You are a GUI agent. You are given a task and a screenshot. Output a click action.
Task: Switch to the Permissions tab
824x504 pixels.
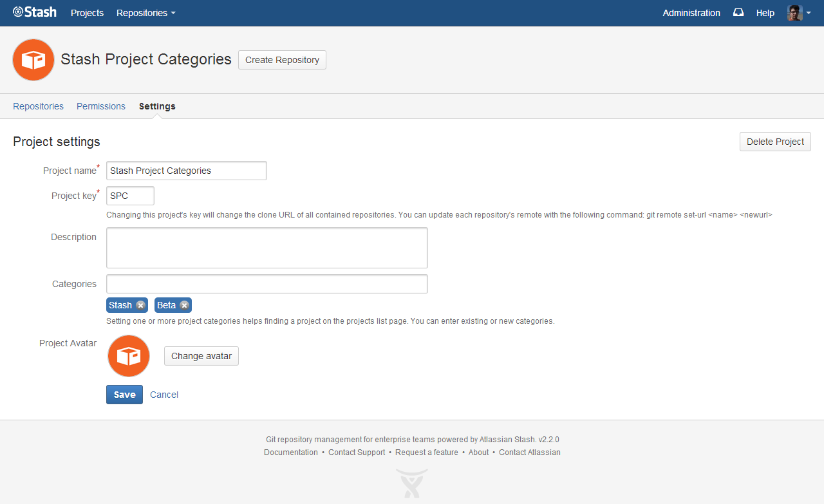[101, 106]
